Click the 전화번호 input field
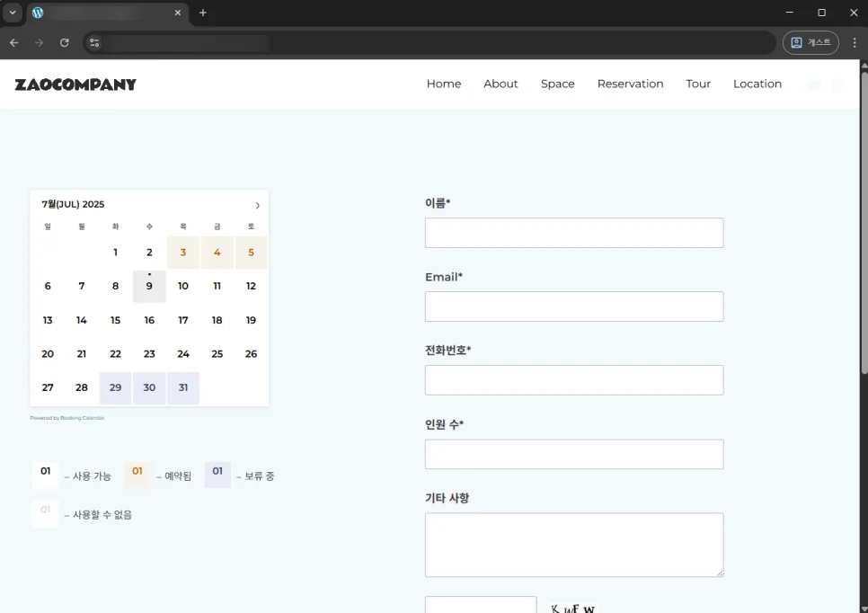The image size is (868, 613). [x=574, y=380]
